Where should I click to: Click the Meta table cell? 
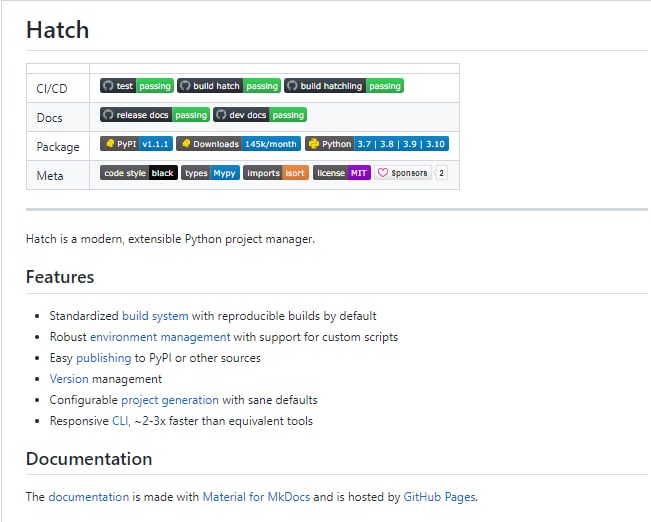coord(58,175)
